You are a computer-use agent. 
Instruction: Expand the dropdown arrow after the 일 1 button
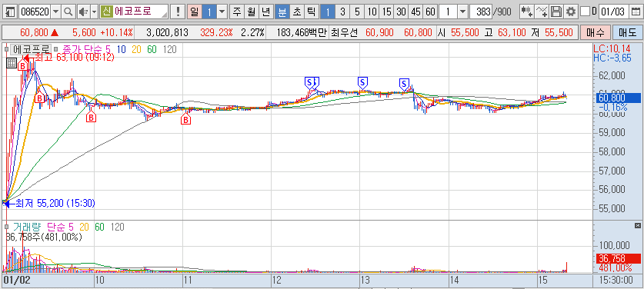(222, 12)
